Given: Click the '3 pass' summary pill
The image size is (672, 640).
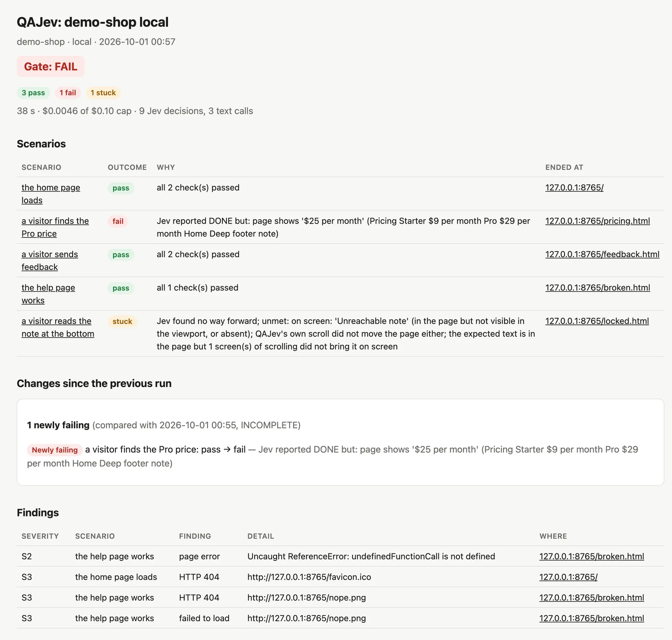Looking at the screenshot, I should pos(33,93).
